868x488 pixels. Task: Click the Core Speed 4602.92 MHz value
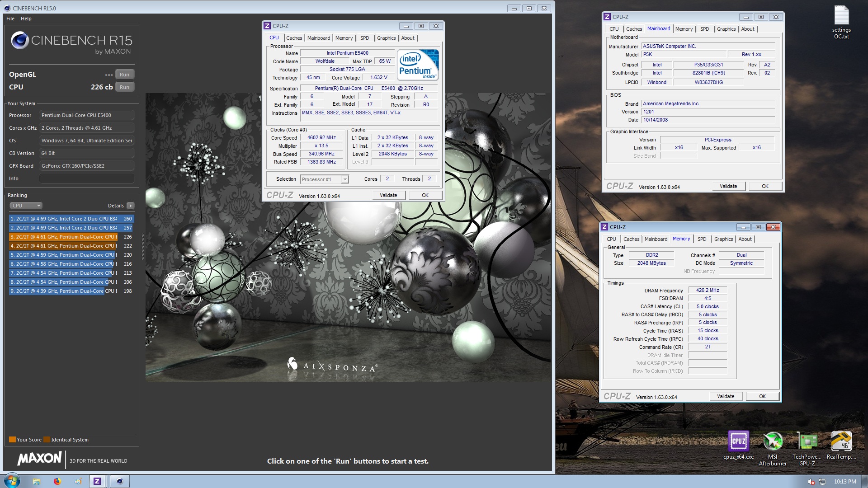pyautogui.click(x=322, y=138)
